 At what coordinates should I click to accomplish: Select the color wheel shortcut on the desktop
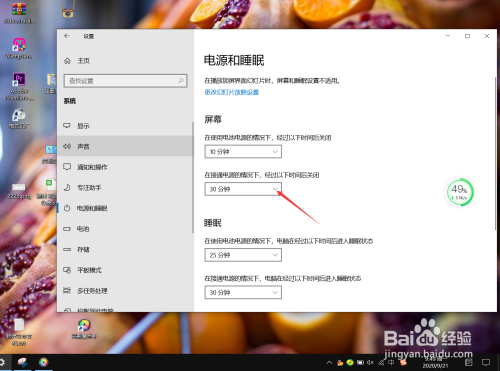click(x=84, y=329)
